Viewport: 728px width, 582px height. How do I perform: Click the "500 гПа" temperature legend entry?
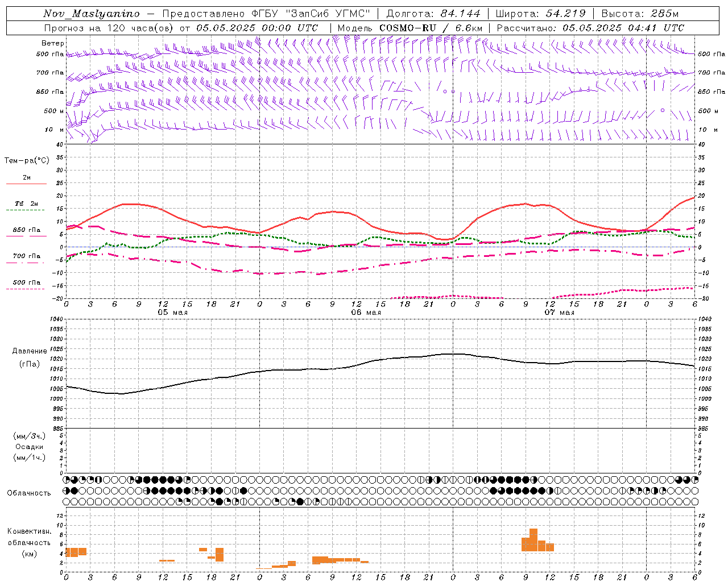[27, 282]
